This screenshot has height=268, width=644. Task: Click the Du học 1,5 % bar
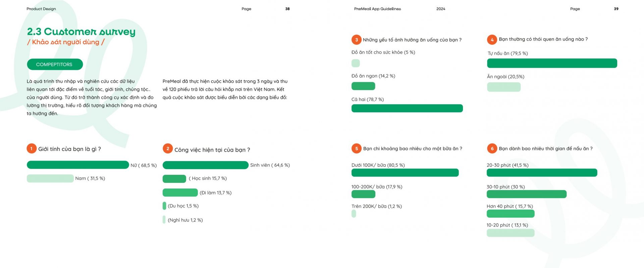coord(164,206)
